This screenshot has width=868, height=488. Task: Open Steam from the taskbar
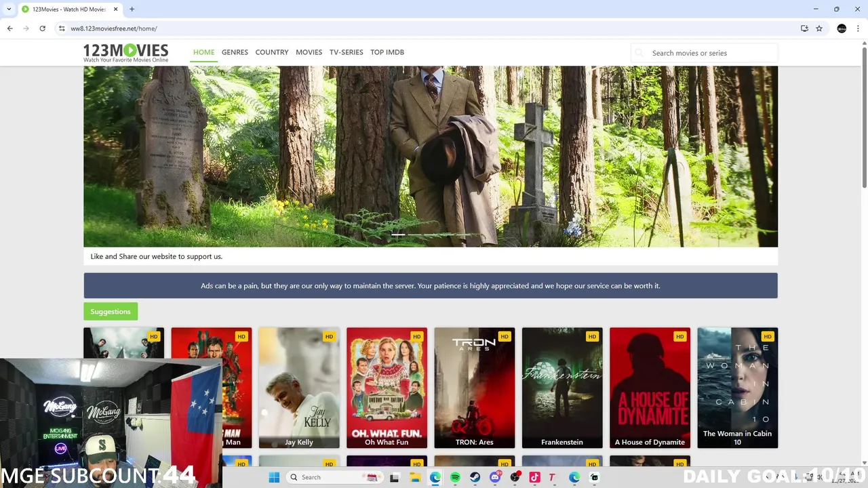[475, 477]
